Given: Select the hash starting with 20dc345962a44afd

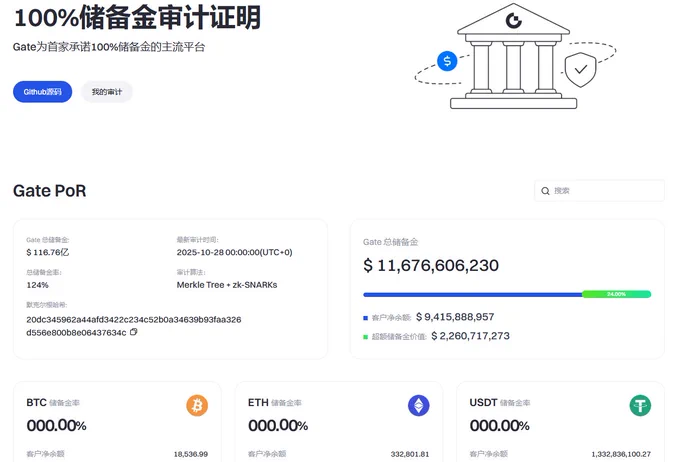Looking at the screenshot, I should (x=134, y=326).
